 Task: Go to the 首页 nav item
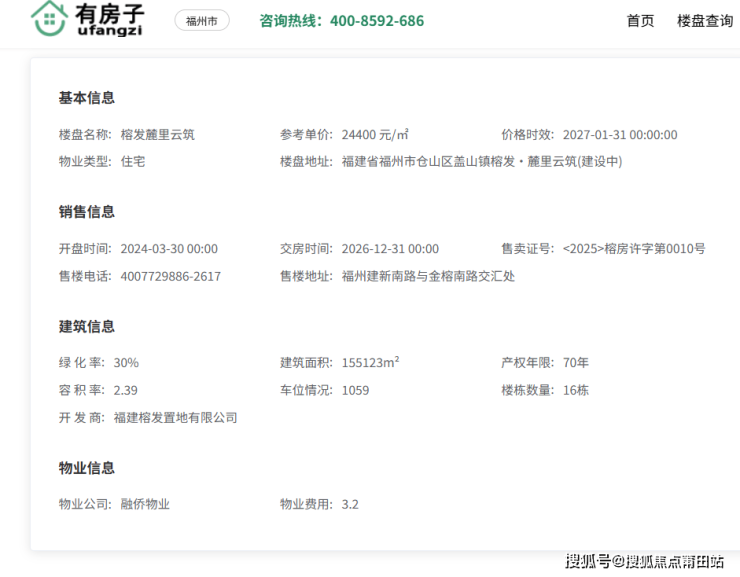[x=640, y=21]
